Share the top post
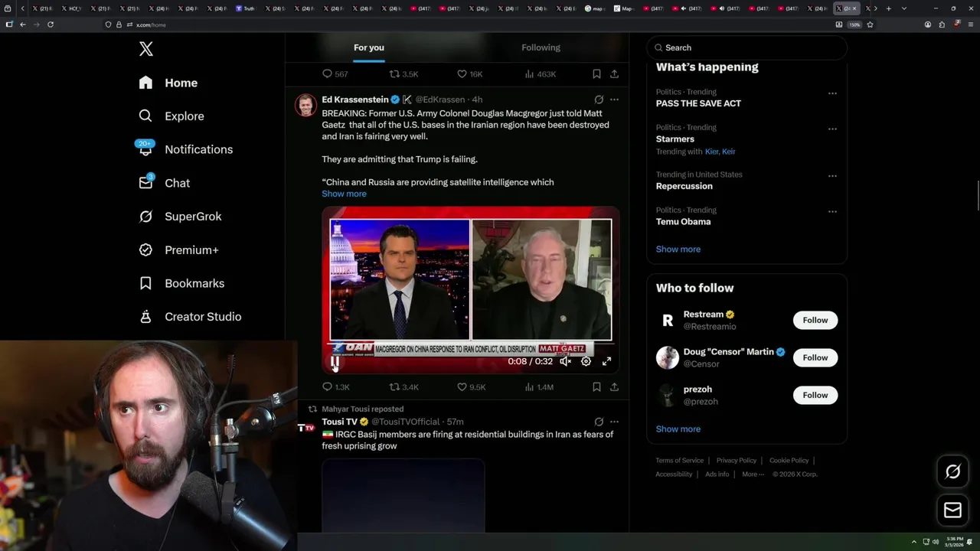The height and width of the screenshot is (551, 980). (x=614, y=74)
